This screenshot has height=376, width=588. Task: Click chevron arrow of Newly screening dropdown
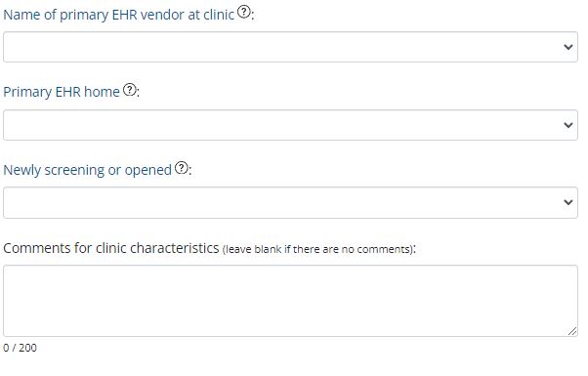tap(568, 202)
